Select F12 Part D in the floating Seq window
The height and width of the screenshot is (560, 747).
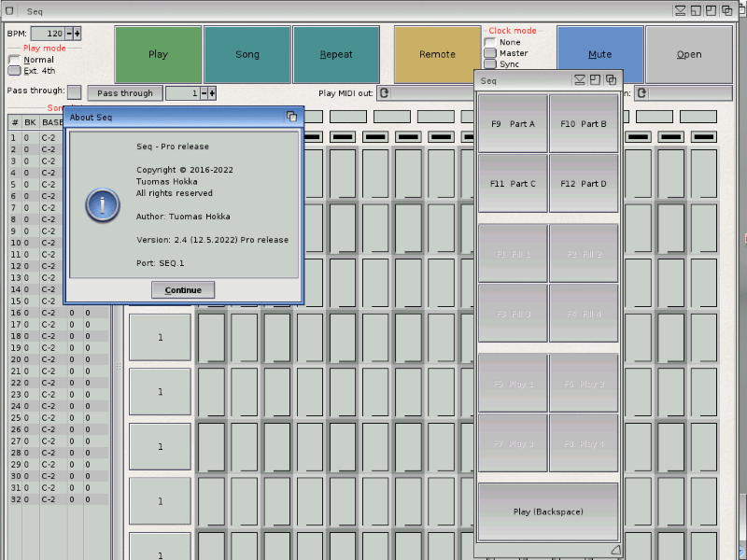584,184
